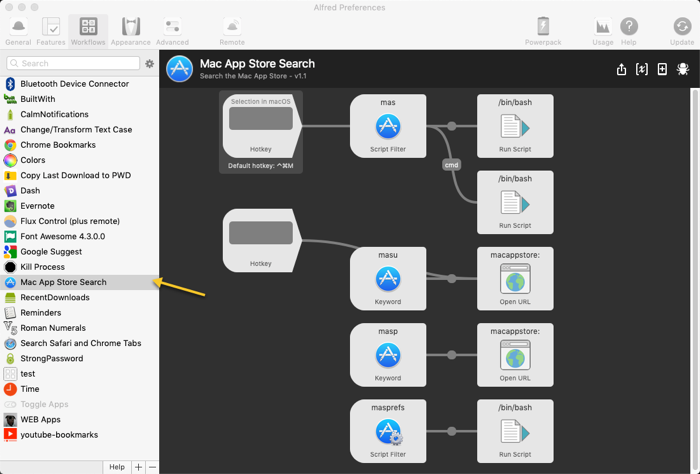This screenshot has width=700, height=474.
Task: Select Bluetooth Device Connector workflow
Action: coord(79,84)
